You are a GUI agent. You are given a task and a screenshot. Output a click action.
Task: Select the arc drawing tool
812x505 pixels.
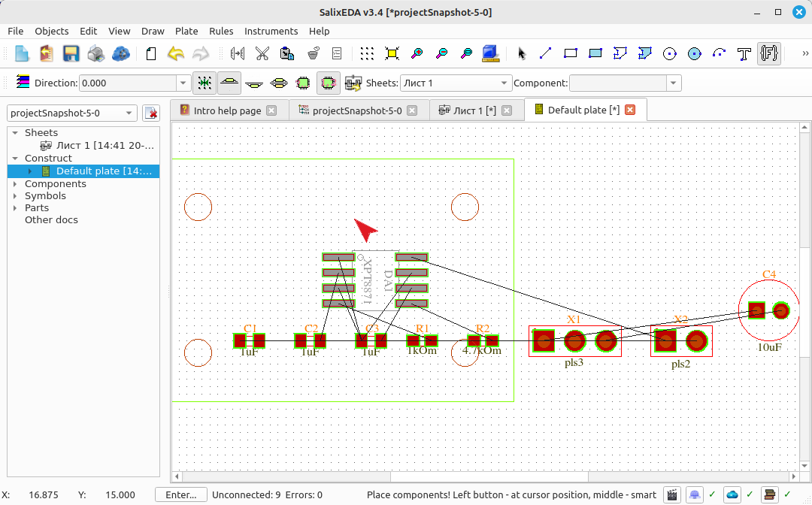(x=720, y=53)
